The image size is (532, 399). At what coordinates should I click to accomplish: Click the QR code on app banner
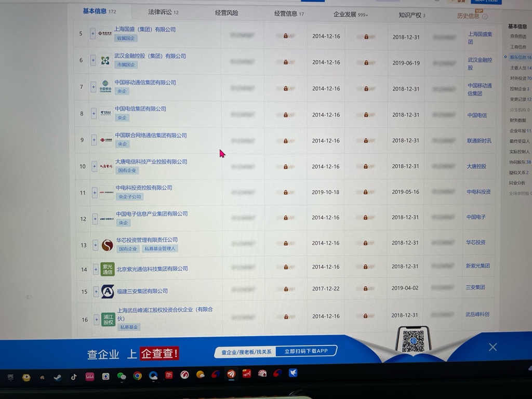click(x=413, y=341)
